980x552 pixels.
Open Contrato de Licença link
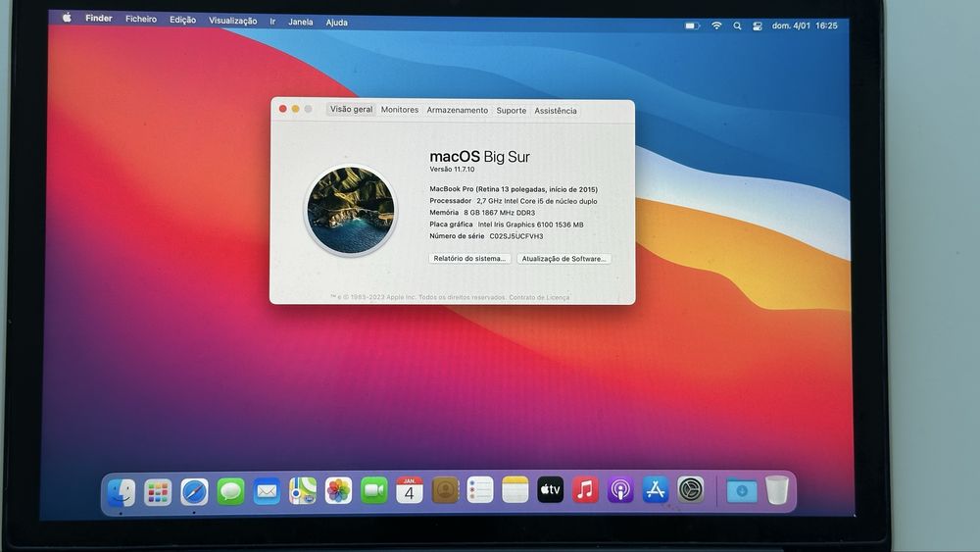click(x=539, y=297)
